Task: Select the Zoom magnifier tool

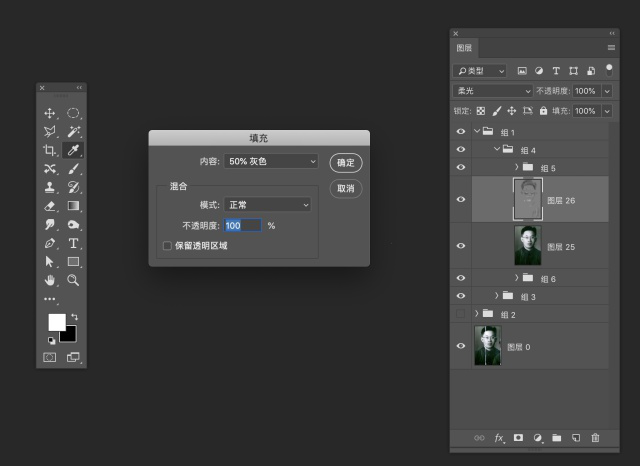Action: [x=73, y=280]
